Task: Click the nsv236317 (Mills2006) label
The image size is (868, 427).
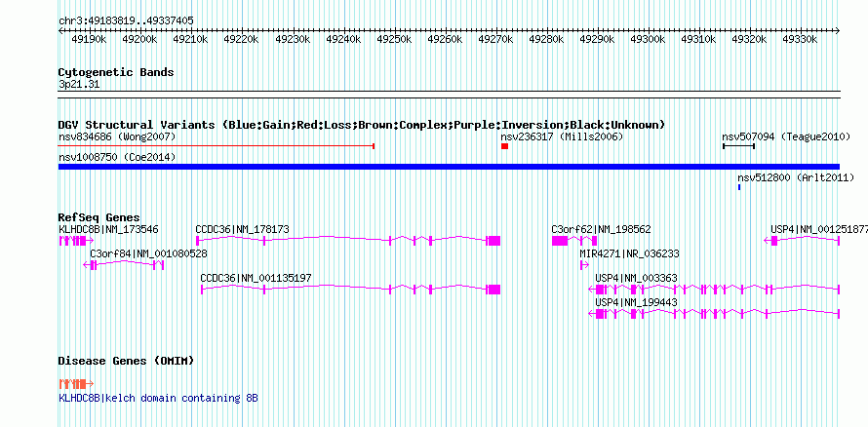Action: (x=562, y=136)
